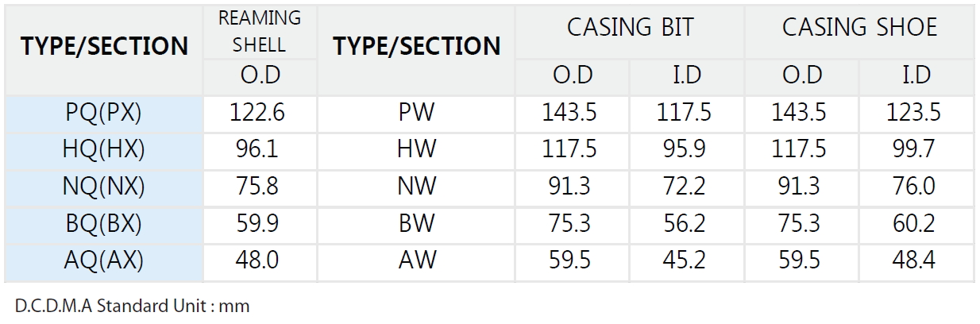
Task: Select the BQ(BX) type cell
Action: [104, 224]
